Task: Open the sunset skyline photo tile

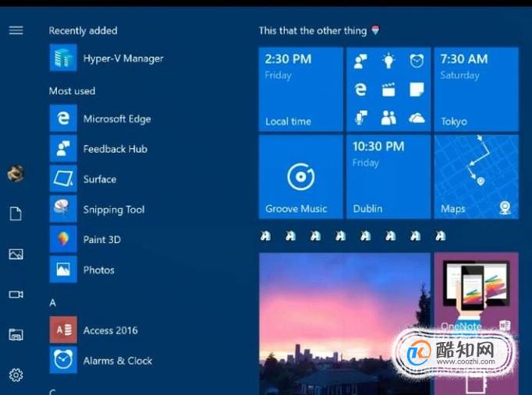Action: pos(345,323)
